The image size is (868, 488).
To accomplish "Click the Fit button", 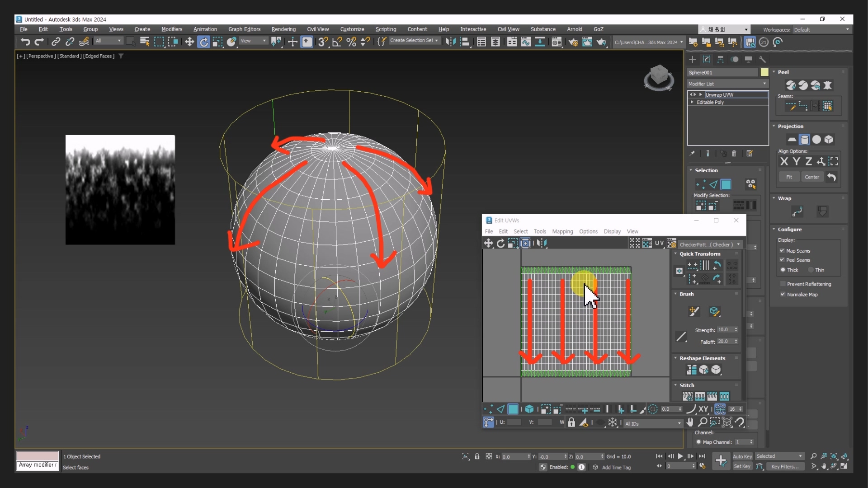I will [789, 177].
